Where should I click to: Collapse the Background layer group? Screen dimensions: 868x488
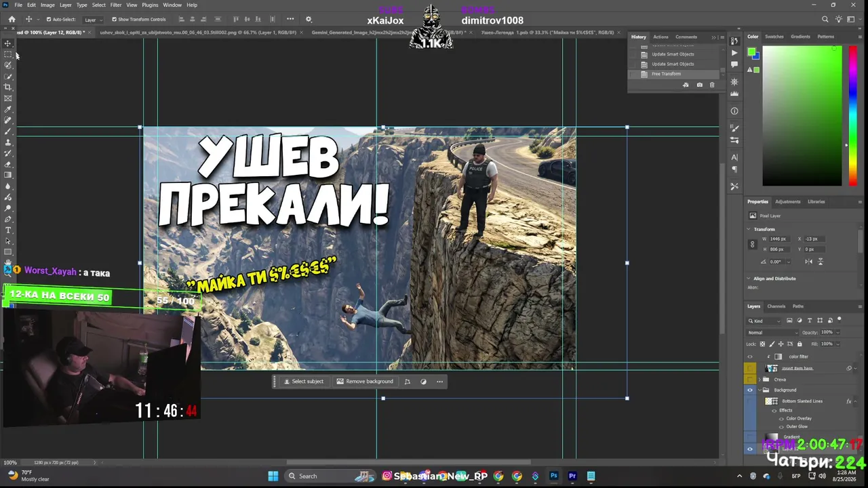point(759,390)
